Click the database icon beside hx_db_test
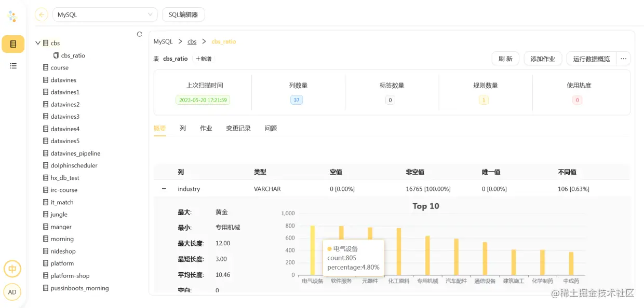The height and width of the screenshot is (308, 644). pyautogui.click(x=46, y=178)
